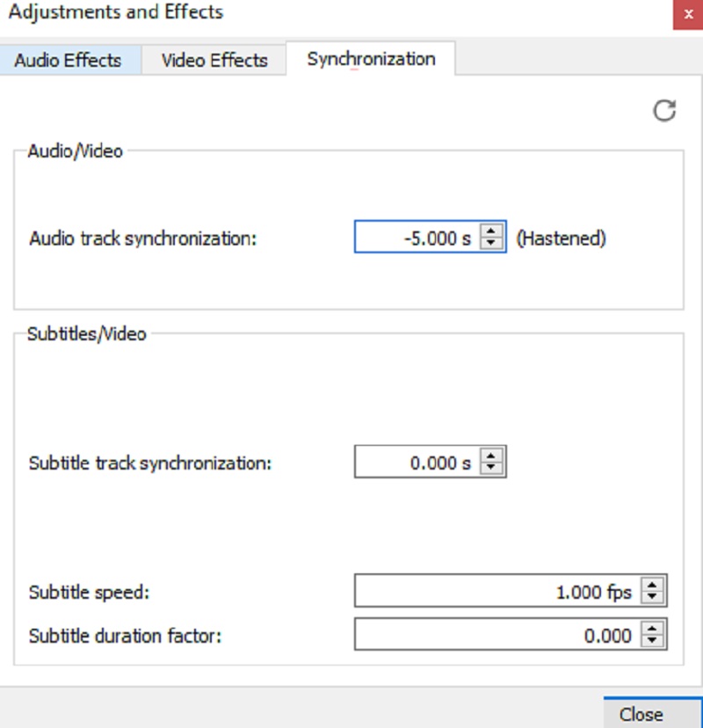Focus the subtitle track synchronization field
Screen dimensions: 703x728
point(417,462)
